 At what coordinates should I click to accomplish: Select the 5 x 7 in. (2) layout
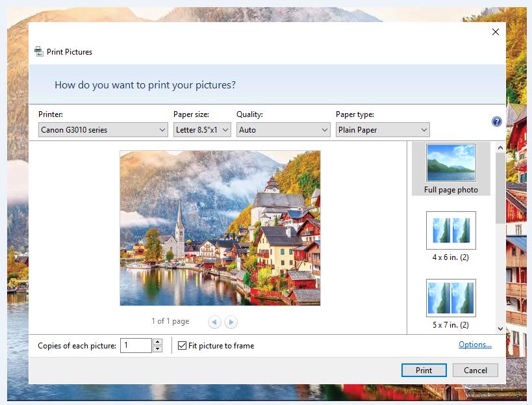point(451,298)
